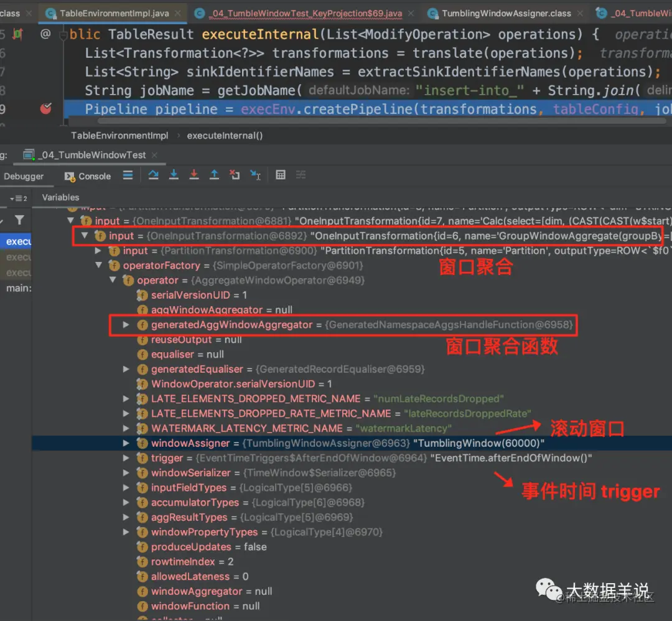
Task: Select the red Force Step Into icon
Action: pos(194,175)
